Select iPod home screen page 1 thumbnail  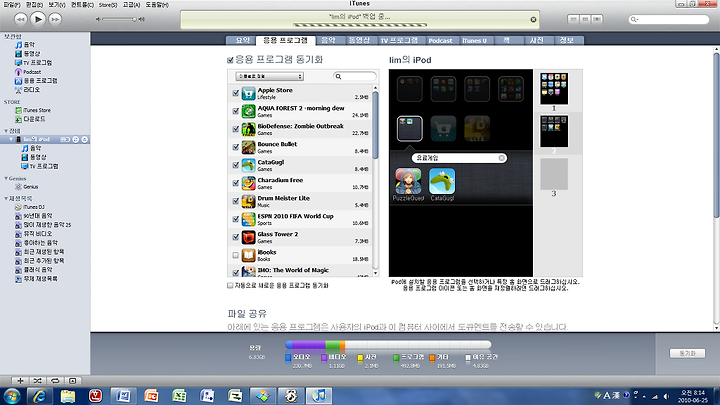[554, 89]
